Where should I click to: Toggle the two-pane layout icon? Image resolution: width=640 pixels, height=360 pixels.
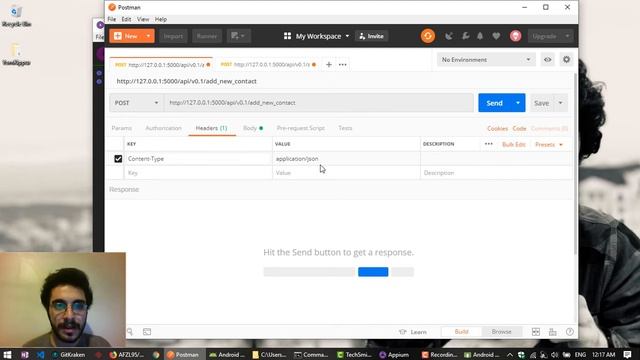(x=536, y=332)
